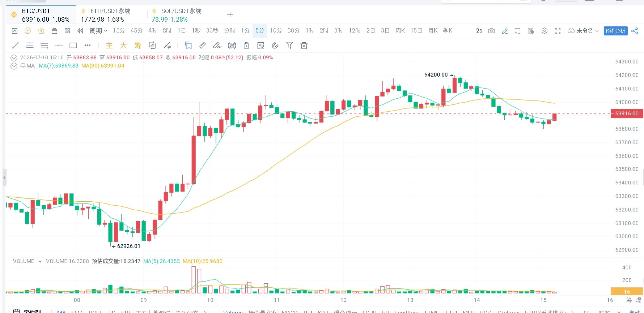Collapse the MA indicator row circle arrow
Image resolution: width=644 pixels, height=313 pixels.
pyautogui.click(x=14, y=66)
